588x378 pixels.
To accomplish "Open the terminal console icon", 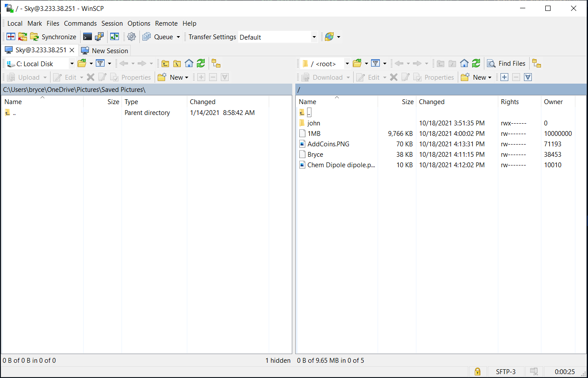I will coord(88,37).
